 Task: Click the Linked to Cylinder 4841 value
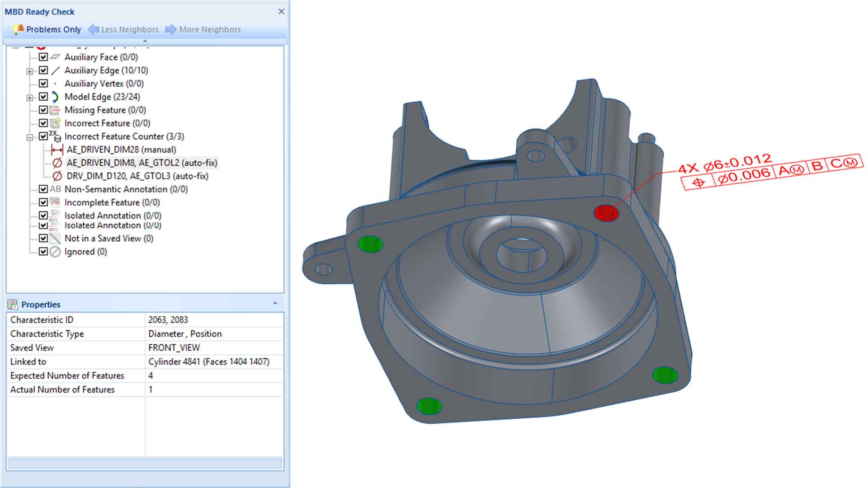point(209,361)
